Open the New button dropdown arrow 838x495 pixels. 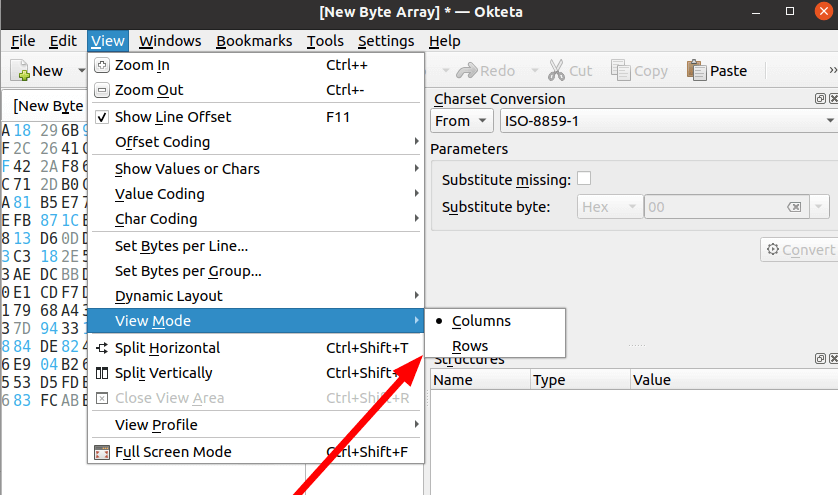[81, 71]
